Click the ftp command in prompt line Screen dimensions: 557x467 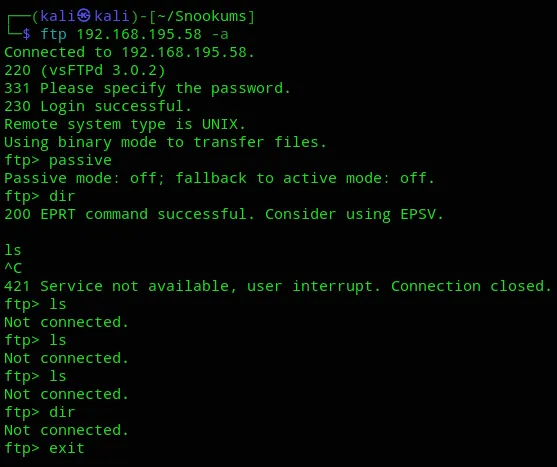(x=54, y=35)
